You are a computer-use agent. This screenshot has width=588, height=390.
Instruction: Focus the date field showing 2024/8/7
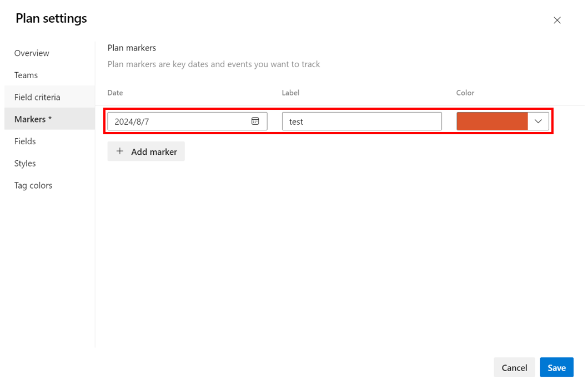pyautogui.click(x=187, y=121)
